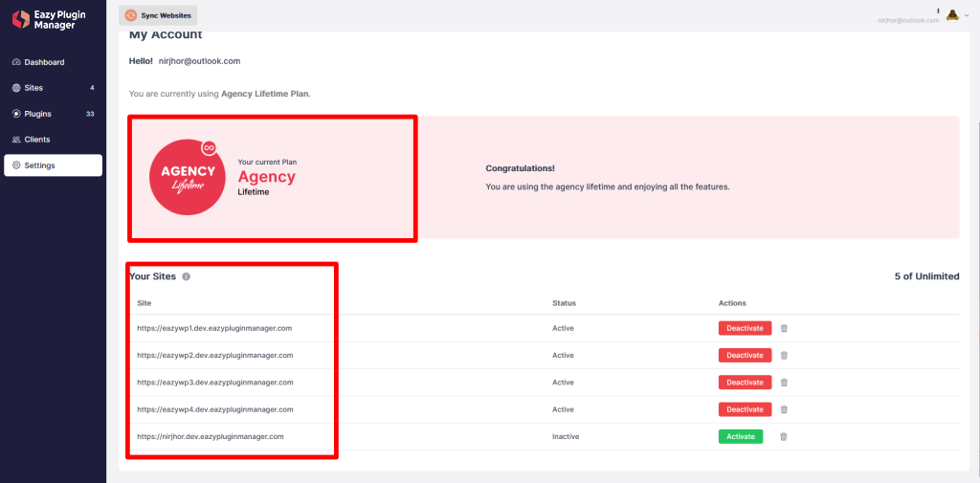Click the Dashboard gauge icon

(16, 62)
